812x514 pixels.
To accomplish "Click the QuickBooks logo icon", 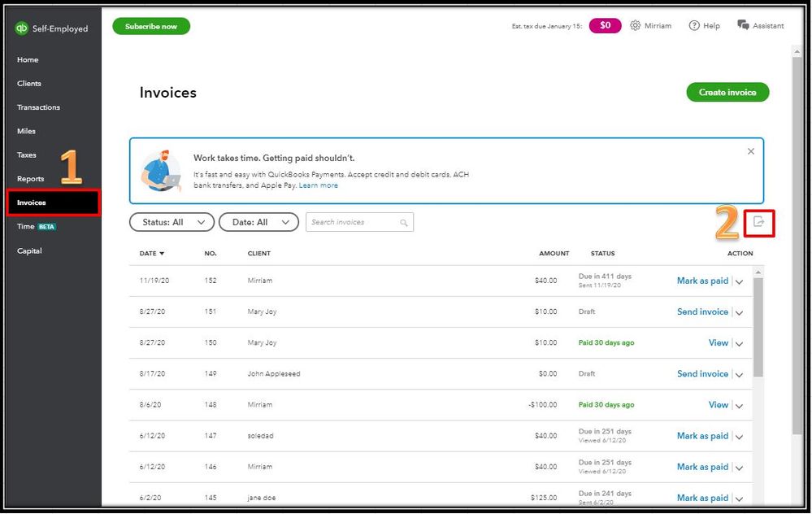I will (x=21, y=28).
